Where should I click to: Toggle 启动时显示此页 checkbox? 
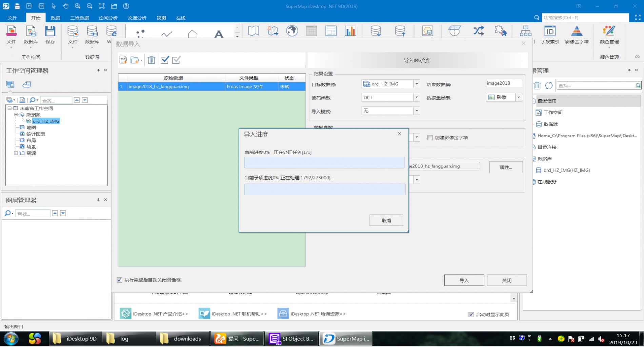tap(471, 315)
